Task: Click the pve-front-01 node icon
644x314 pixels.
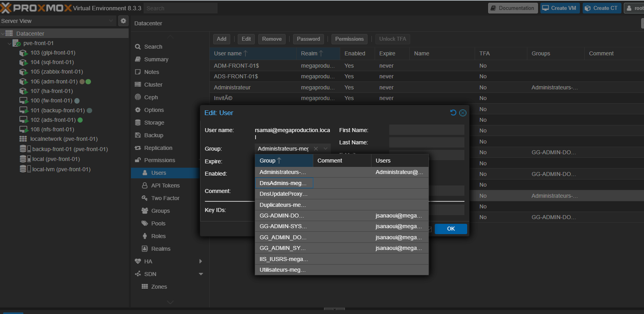Action: coord(17,43)
